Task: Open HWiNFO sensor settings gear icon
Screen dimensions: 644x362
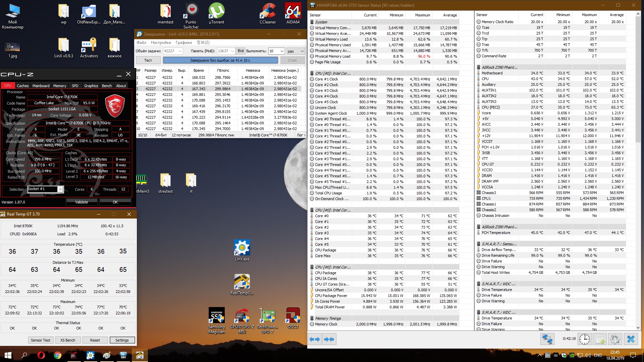Action: point(615,339)
